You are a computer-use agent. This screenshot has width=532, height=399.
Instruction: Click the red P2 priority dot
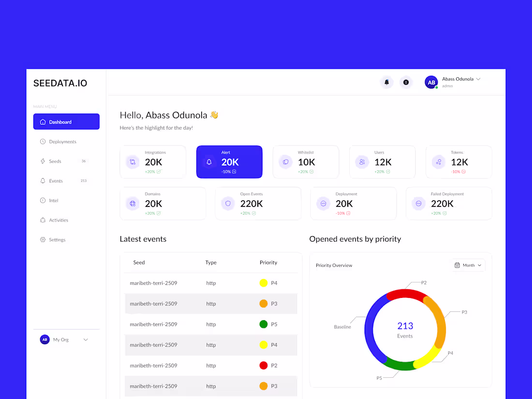tap(263, 365)
